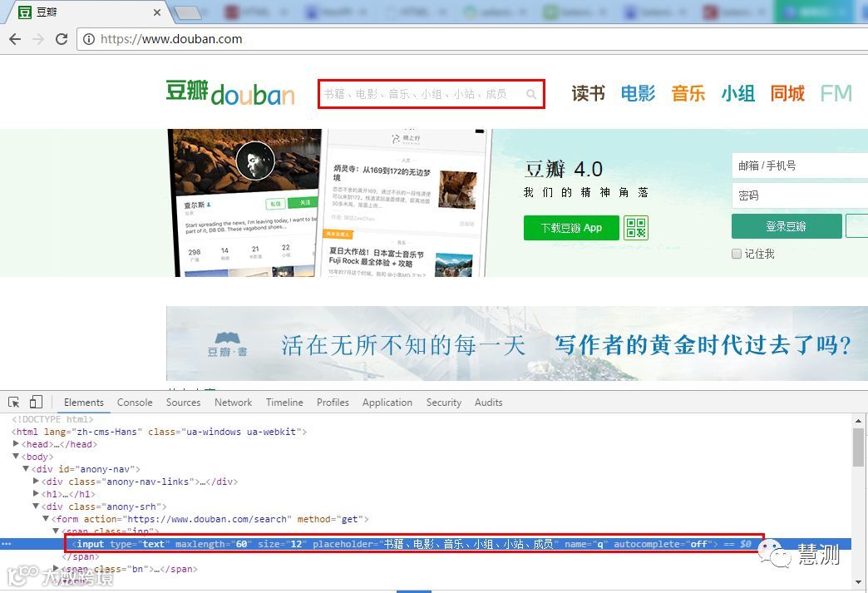The width and height of the screenshot is (868, 593).
Task: Open the 读书 navigation link
Action: [x=588, y=93]
